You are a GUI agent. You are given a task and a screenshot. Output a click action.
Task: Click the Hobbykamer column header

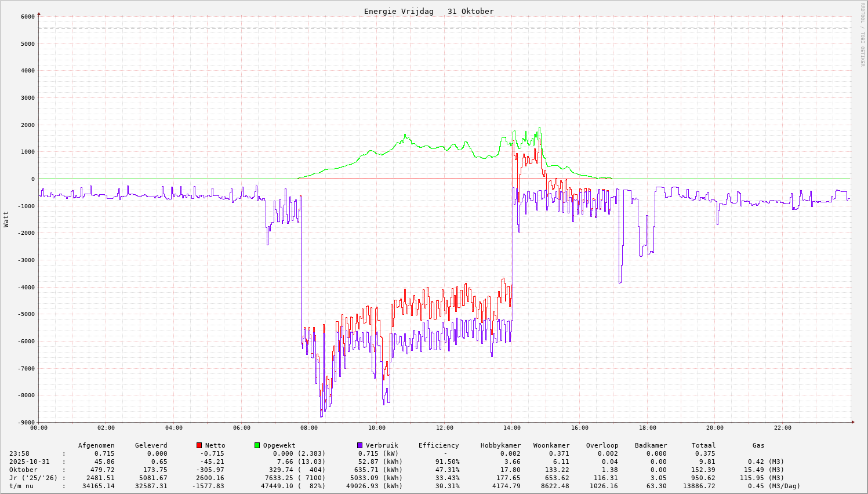(500, 445)
